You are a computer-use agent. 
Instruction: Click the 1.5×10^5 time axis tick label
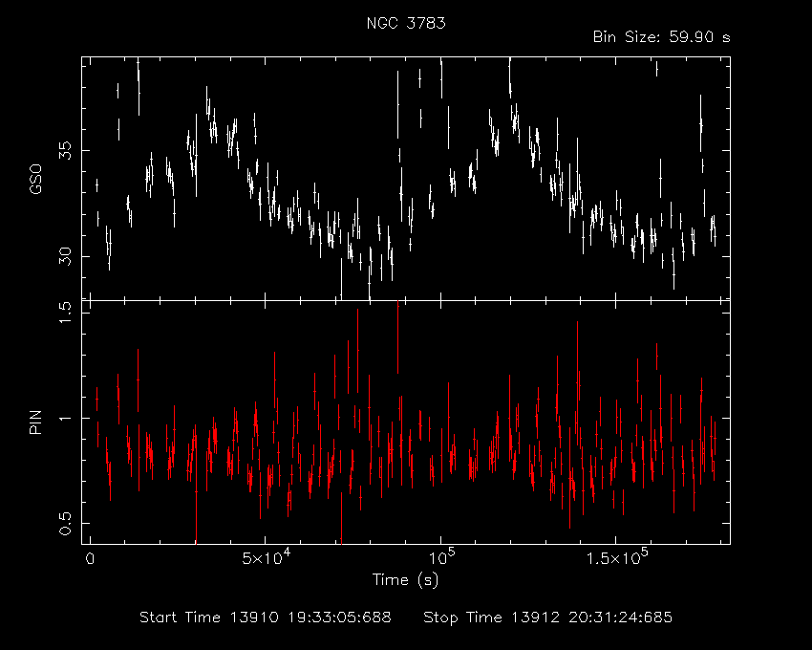coord(617,557)
